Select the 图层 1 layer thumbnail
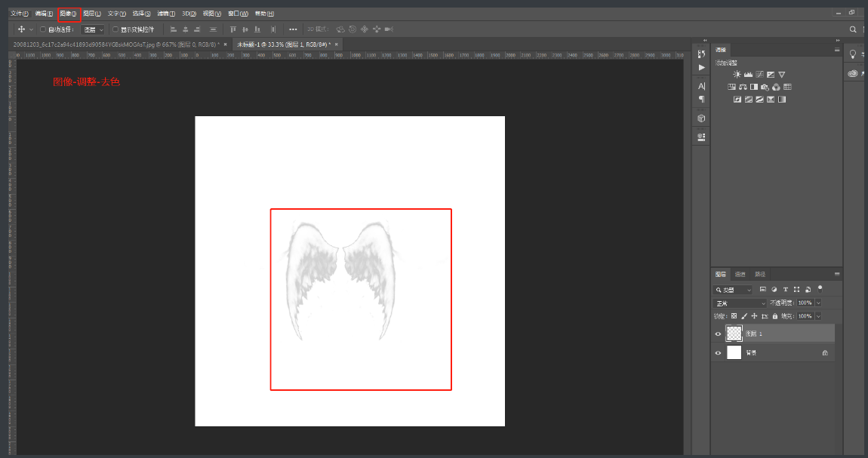This screenshot has width=868, height=458. (x=734, y=333)
